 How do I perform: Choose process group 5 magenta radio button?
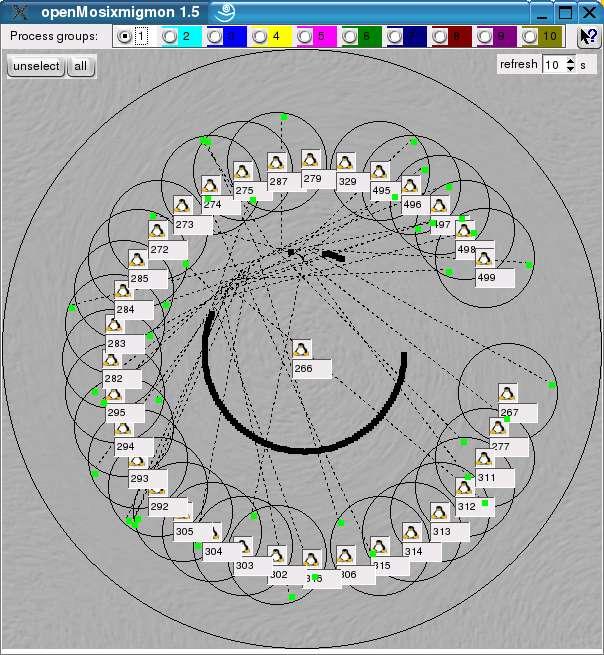click(x=305, y=36)
